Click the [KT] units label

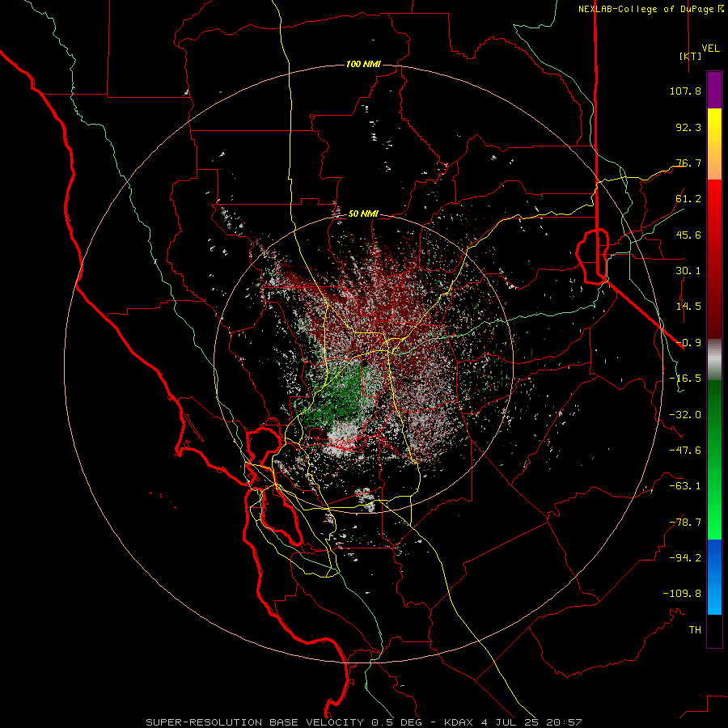[x=691, y=56]
